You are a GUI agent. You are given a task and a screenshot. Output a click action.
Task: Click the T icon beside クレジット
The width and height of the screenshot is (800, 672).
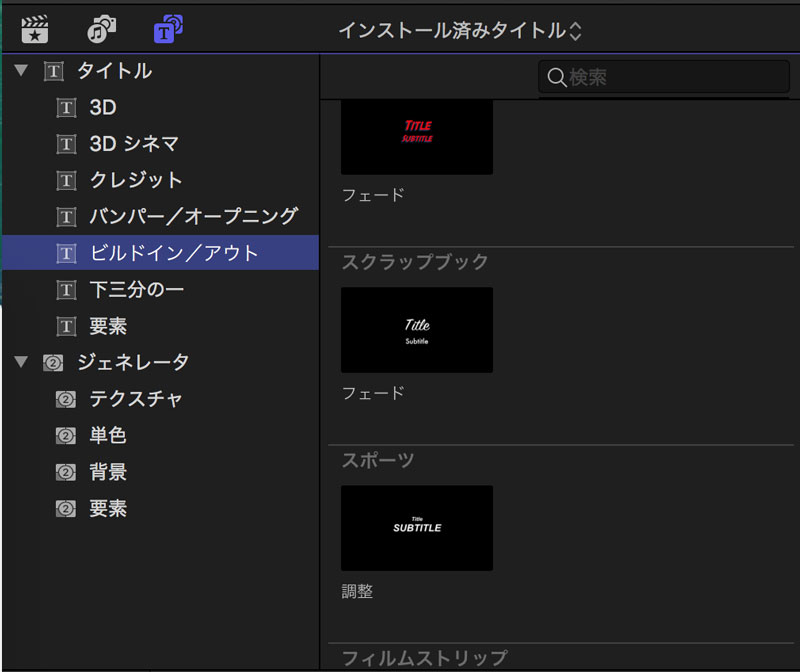(x=66, y=181)
